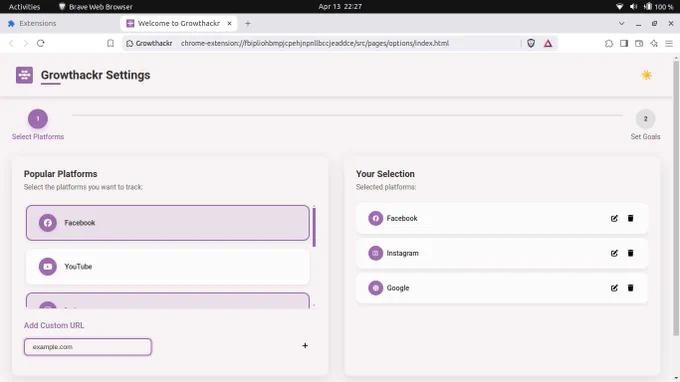The height and width of the screenshot is (382, 680).
Task: Go to step 2 Set Goals
Action: point(645,119)
